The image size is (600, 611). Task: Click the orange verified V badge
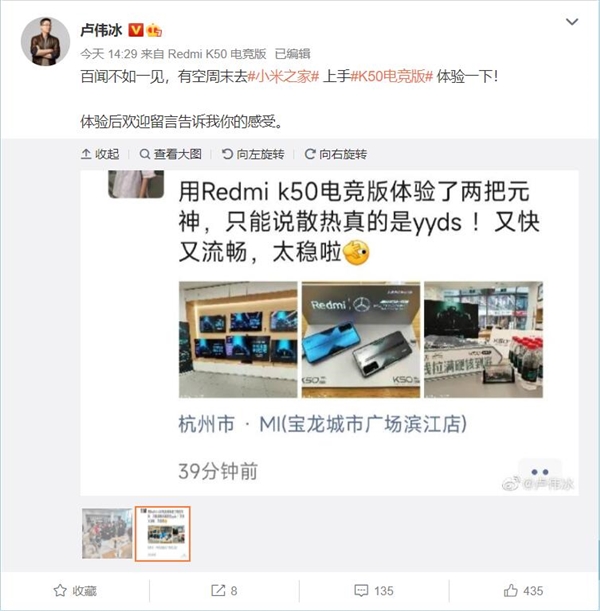point(136,30)
